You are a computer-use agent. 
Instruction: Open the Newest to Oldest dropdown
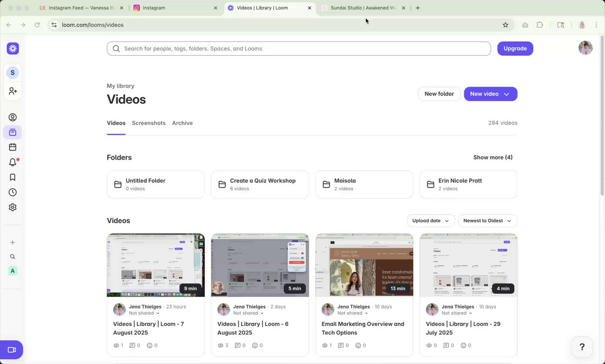pos(488,221)
